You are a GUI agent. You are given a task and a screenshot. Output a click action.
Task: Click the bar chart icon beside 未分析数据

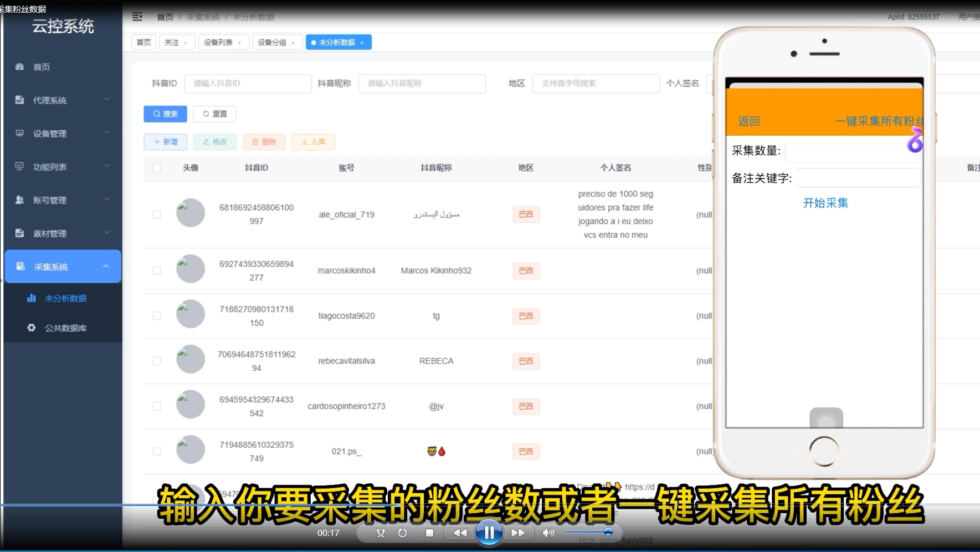(x=32, y=298)
